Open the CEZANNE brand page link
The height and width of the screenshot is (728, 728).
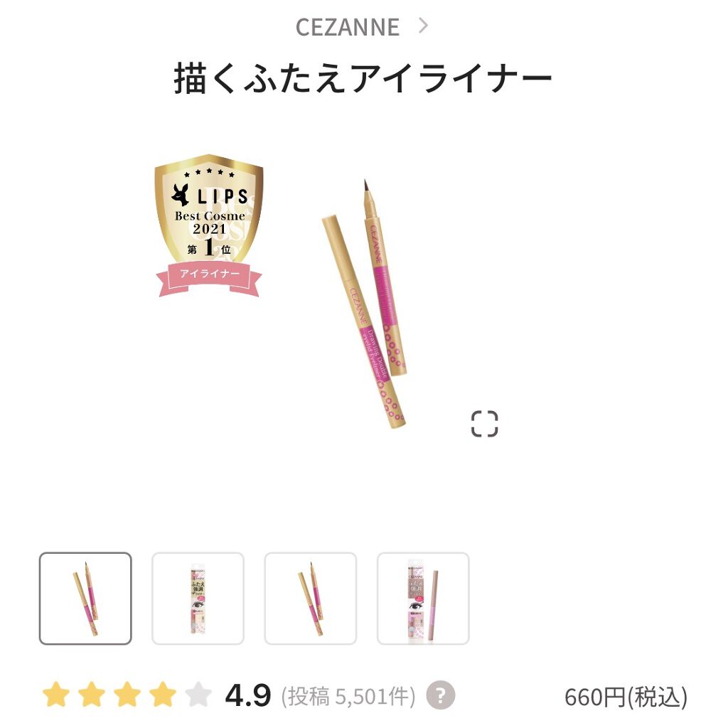point(347,27)
